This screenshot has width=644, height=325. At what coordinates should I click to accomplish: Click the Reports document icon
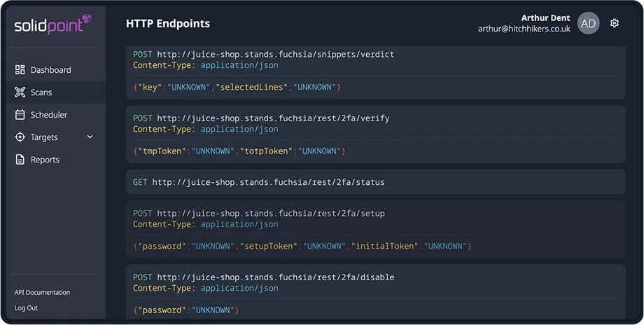point(20,160)
